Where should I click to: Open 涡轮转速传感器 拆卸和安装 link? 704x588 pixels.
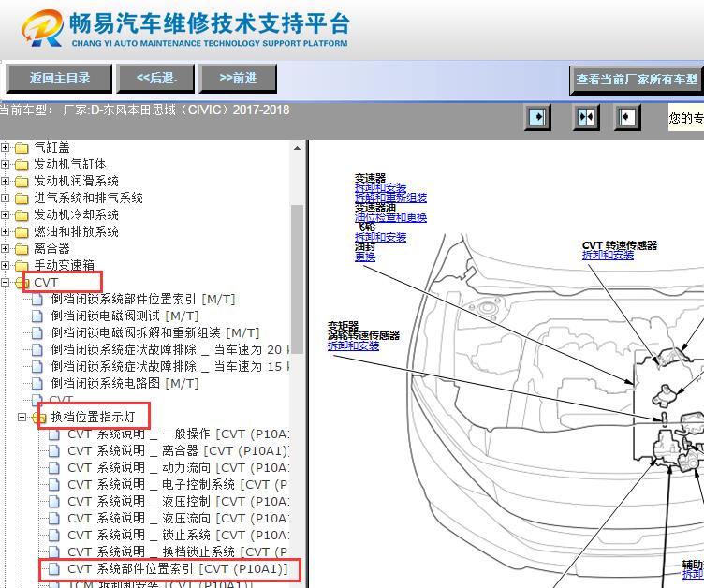point(353,345)
